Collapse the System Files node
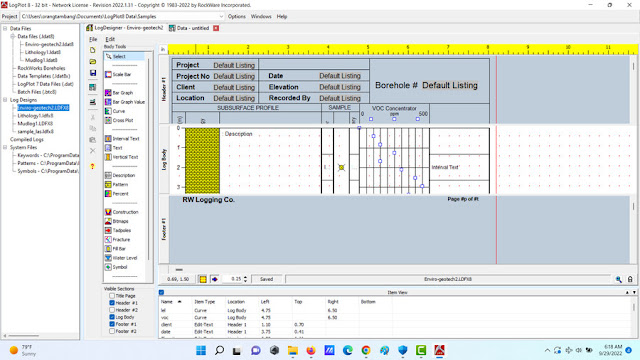This screenshot has height=360, width=640. 5,147
